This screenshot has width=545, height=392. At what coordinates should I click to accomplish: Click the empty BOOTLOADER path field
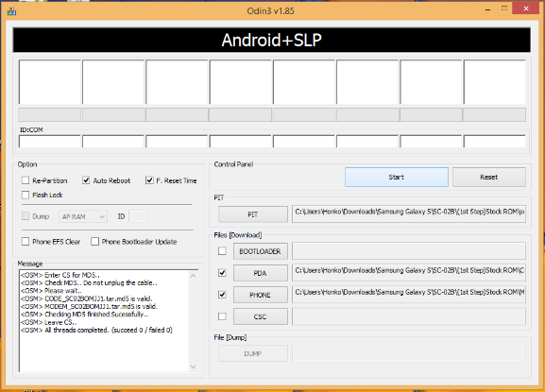pyautogui.click(x=409, y=251)
